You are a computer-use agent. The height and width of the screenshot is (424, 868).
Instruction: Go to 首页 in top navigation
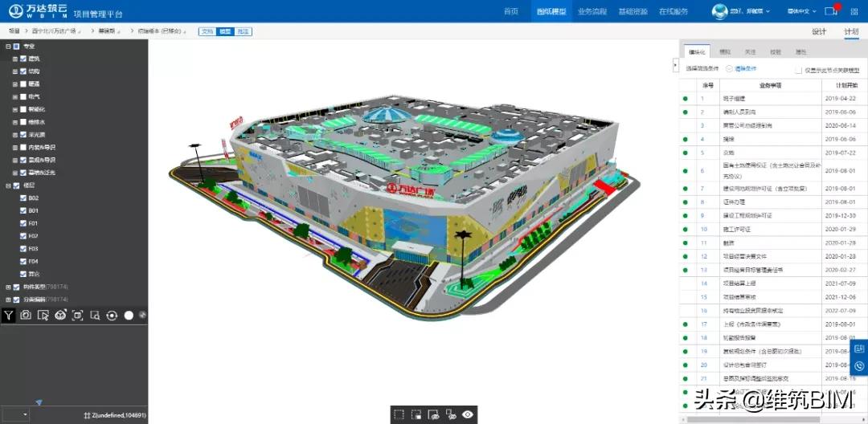point(511,11)
